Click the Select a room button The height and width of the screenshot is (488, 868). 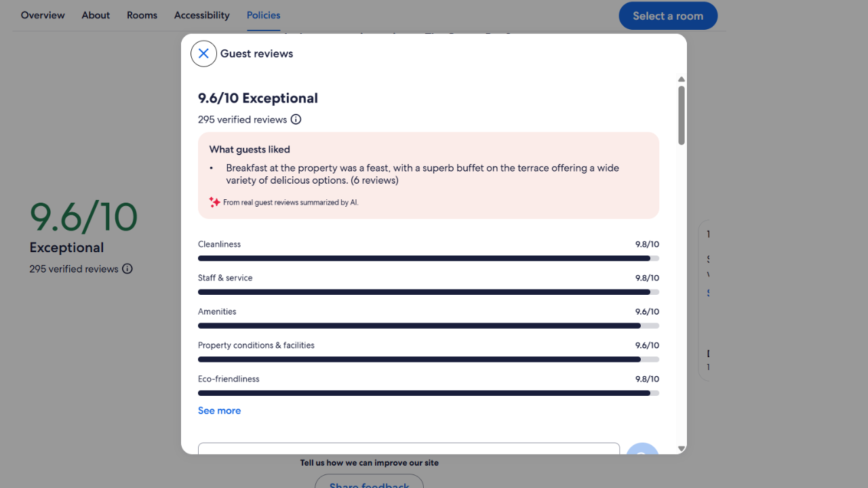click(x=668, y=16)
